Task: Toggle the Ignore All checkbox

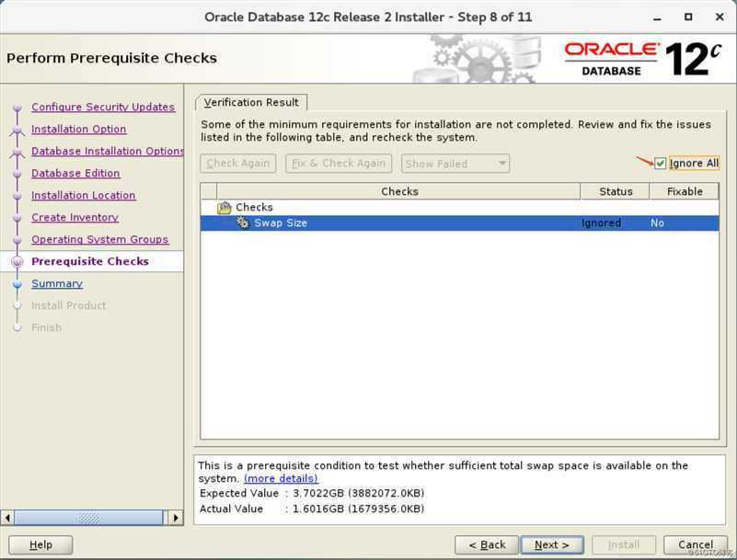Action: tap(660, 163)
